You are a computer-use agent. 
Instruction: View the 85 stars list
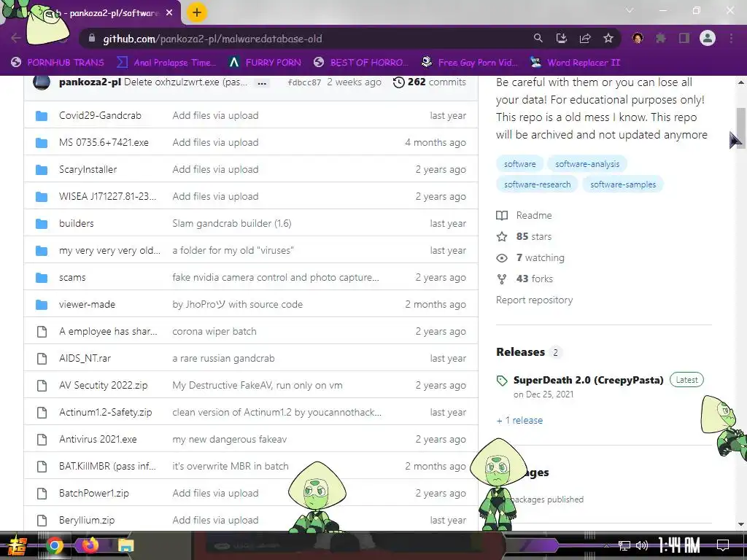click(x=524, y=236)
